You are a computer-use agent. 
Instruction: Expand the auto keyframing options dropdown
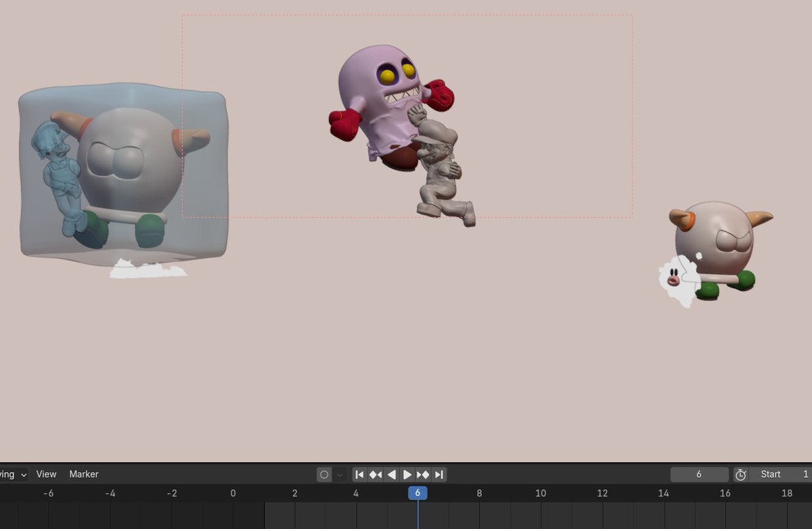[340, 475]
